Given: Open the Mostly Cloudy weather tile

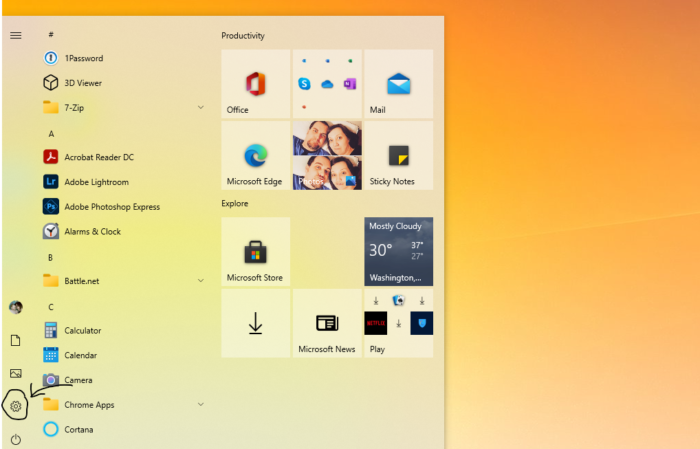Looking at the screenshot, I should [399, 252].
